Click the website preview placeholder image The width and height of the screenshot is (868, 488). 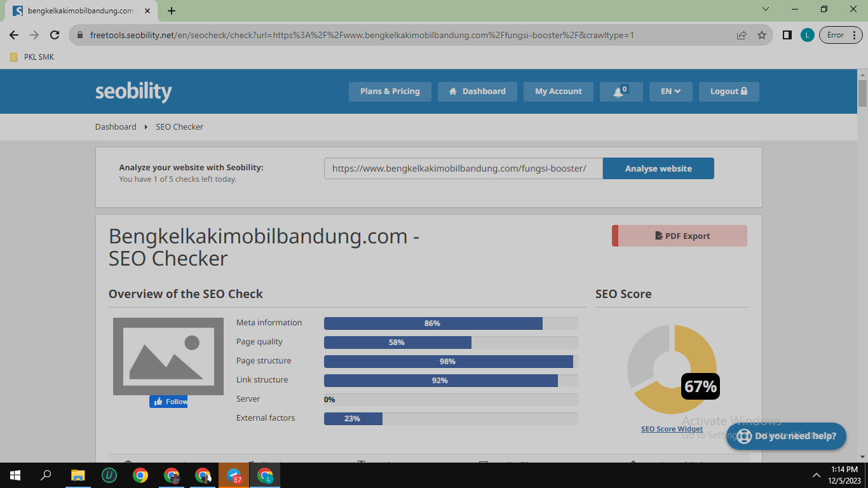point(168,356)
